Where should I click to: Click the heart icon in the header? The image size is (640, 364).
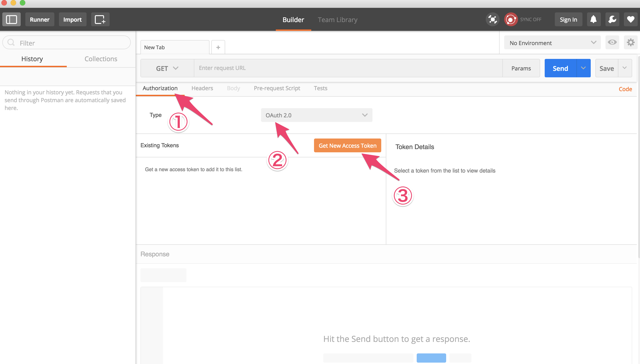(x=631, y=19)
